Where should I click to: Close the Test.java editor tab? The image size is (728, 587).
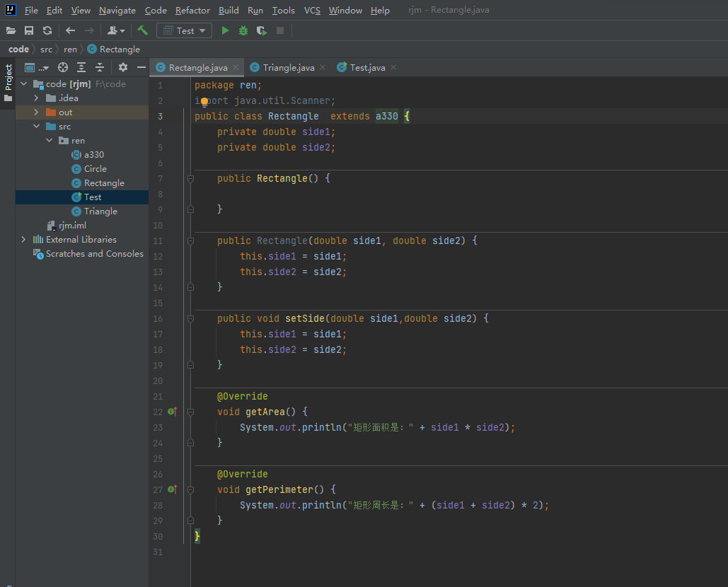(393, 68)
